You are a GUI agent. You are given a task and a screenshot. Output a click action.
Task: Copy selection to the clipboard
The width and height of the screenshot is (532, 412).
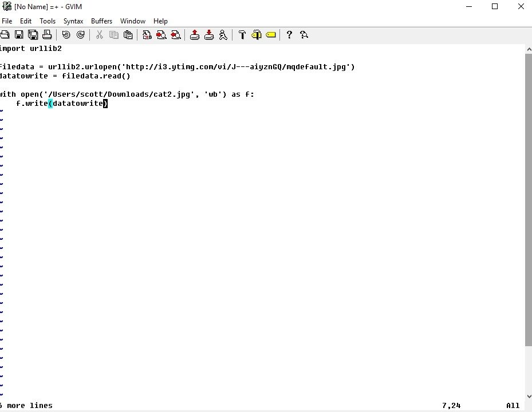tap(113, 34)
